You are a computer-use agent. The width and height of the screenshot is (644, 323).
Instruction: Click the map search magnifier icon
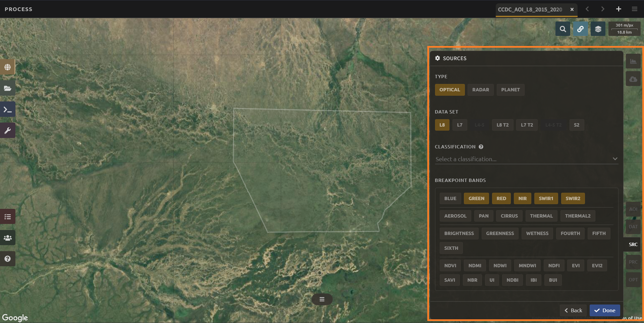(563, 29)
